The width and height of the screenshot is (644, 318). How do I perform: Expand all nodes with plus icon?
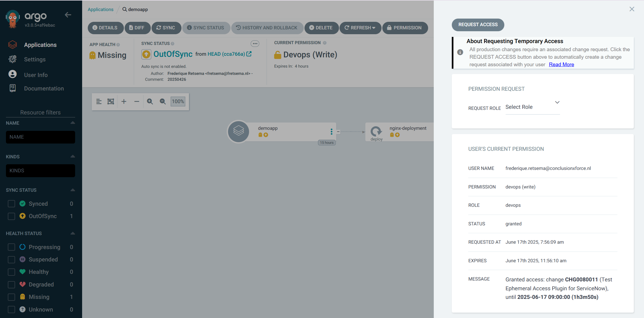pyautogui.click(x=124, y=102)
